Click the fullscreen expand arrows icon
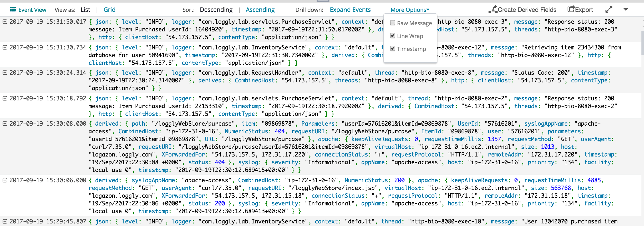 (609, 10)
